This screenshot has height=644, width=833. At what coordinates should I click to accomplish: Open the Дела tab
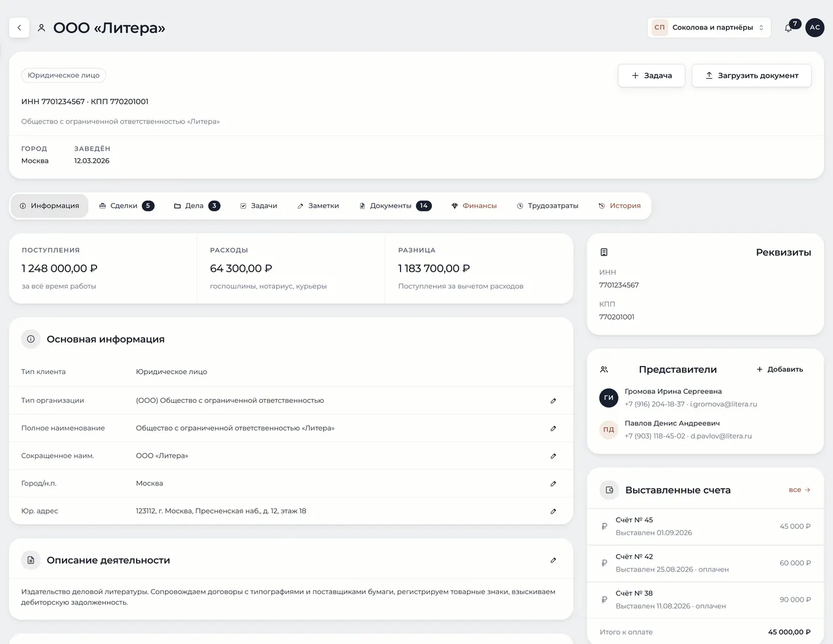[x=197, y=205]
